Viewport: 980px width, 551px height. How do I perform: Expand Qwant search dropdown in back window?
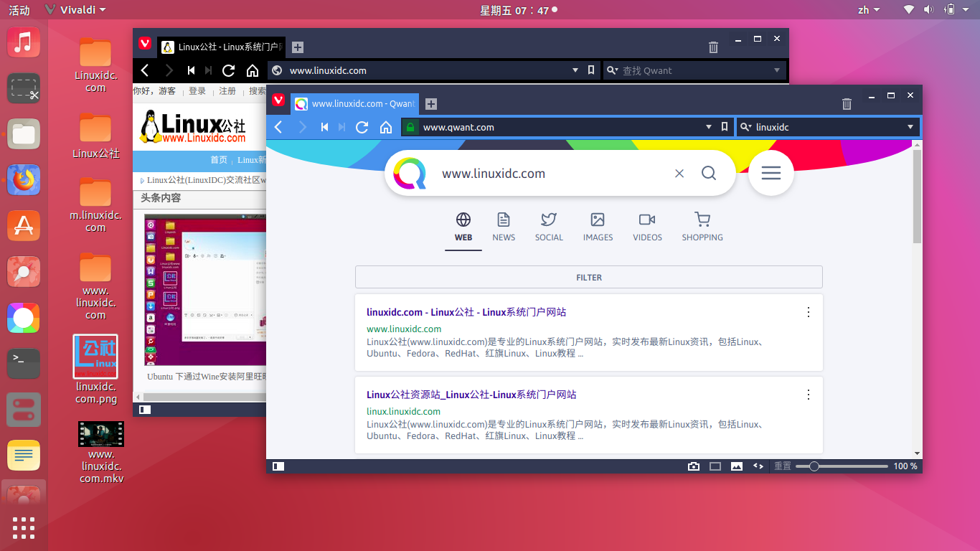777,70
